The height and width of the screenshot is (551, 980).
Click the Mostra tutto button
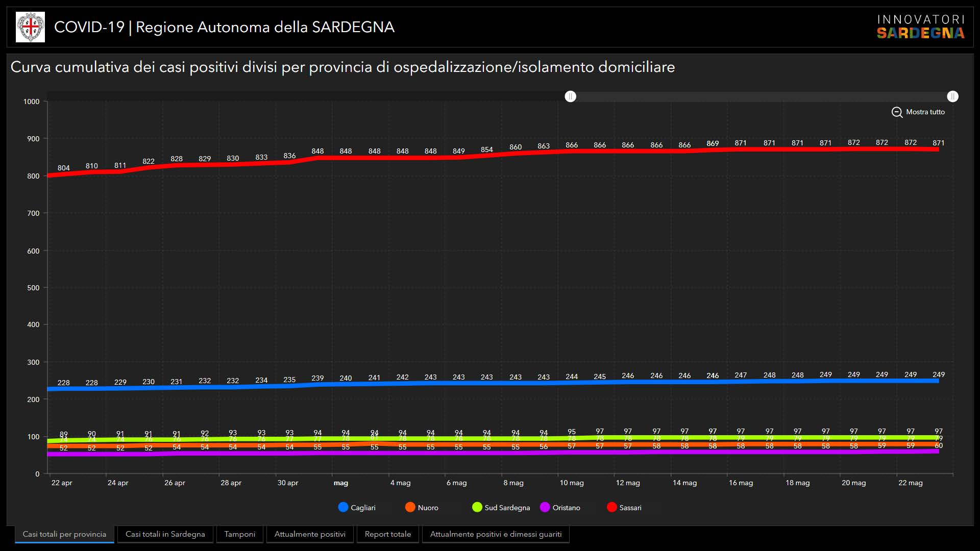tap(925, 112)
